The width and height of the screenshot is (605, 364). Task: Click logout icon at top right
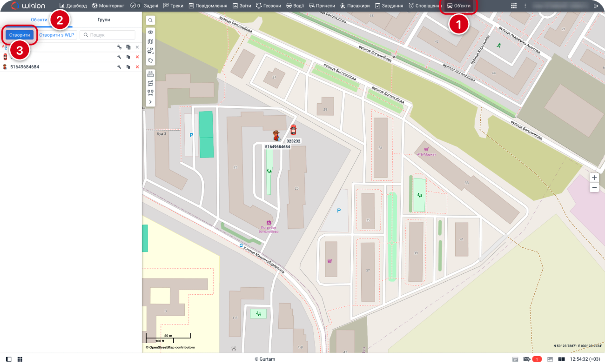(x=596, y=6)
